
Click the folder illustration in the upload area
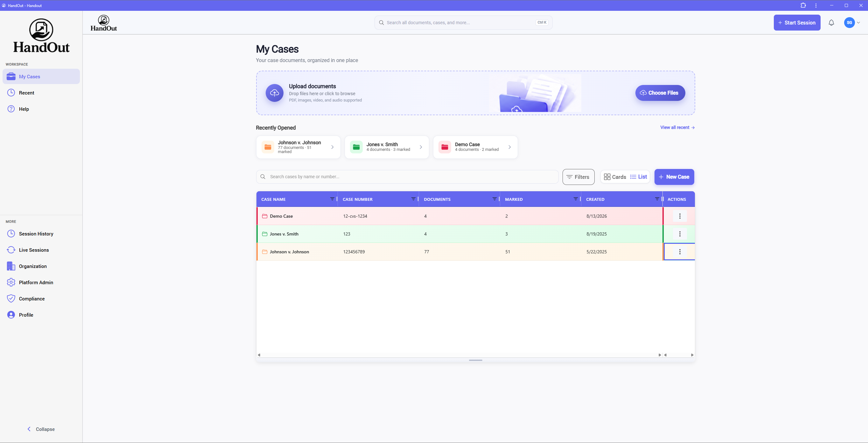[535, 93]
